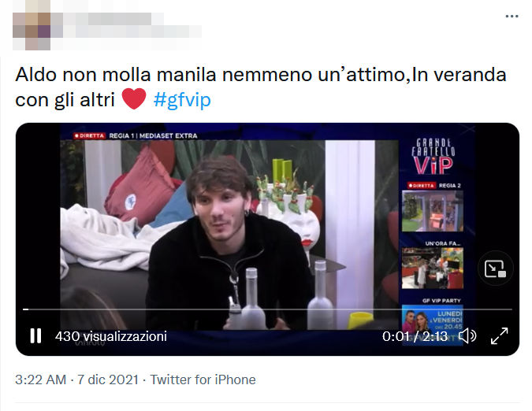Click the Grande Fratello VIP logo

(433, 156)
